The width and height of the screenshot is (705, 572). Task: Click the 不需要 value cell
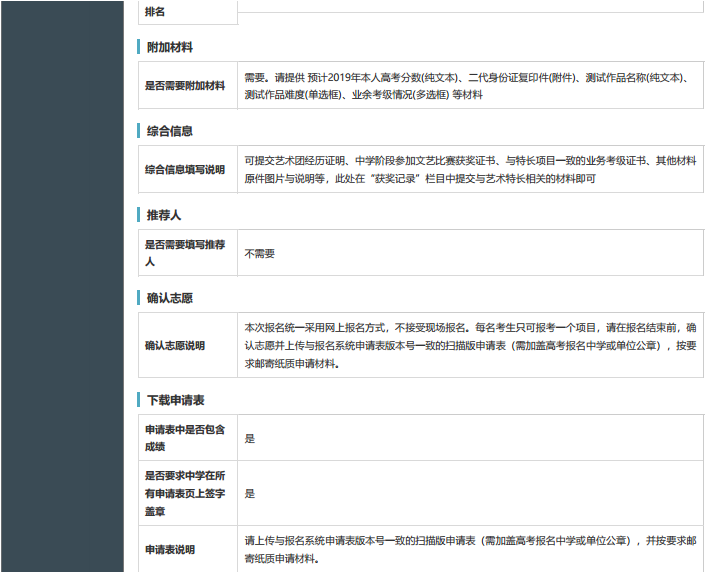tap(259, 254)
